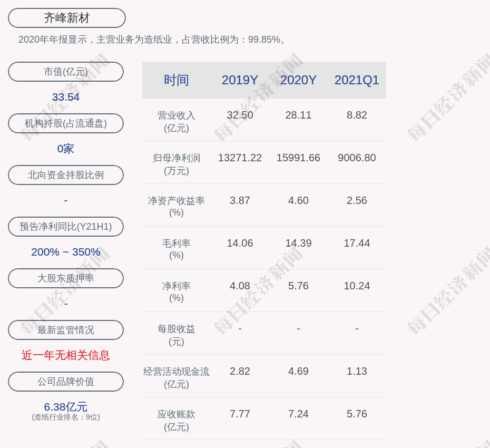
Task: Click the red 近一年无相关信息 text
Action: 66,355
